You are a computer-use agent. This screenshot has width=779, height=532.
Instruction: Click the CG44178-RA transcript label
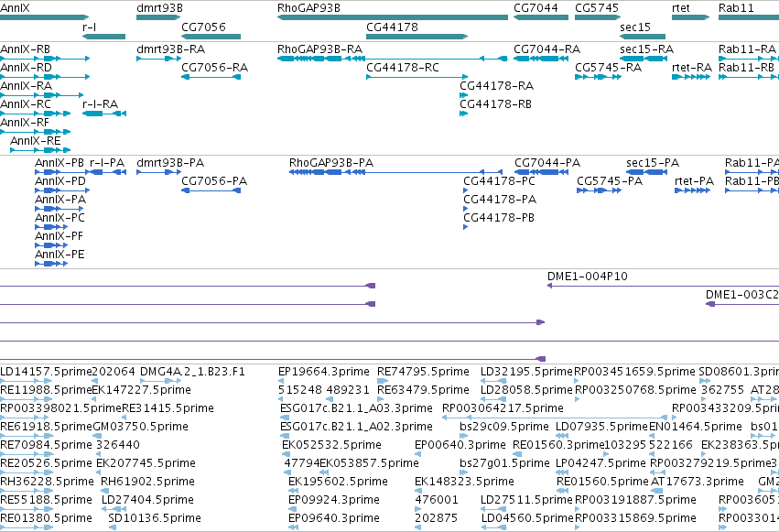(x=496, y=86)
